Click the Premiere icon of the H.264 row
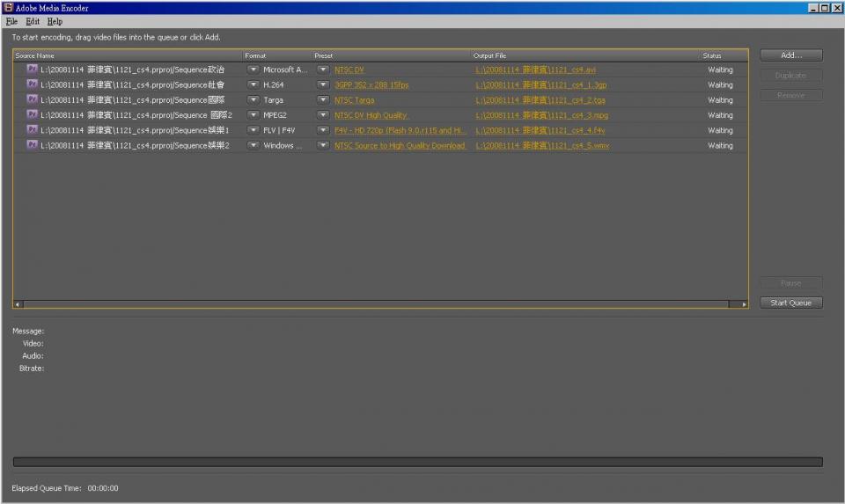The height and width of the screenshot is (504, 845). [32, 84]
